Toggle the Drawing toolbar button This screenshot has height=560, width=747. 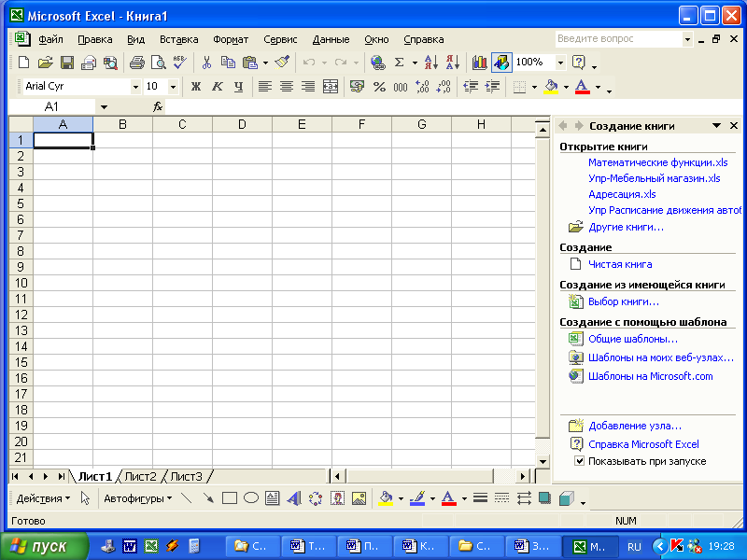(x=501, y=63)
